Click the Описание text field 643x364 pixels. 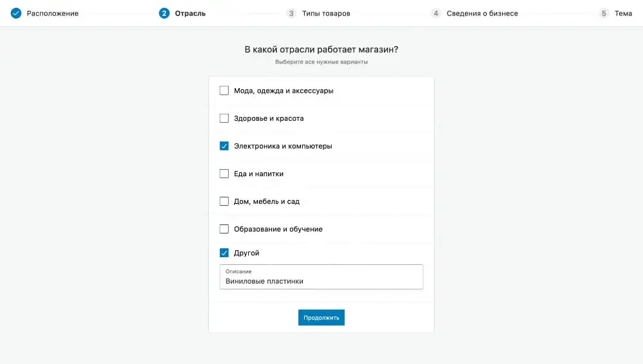point(321,277)
